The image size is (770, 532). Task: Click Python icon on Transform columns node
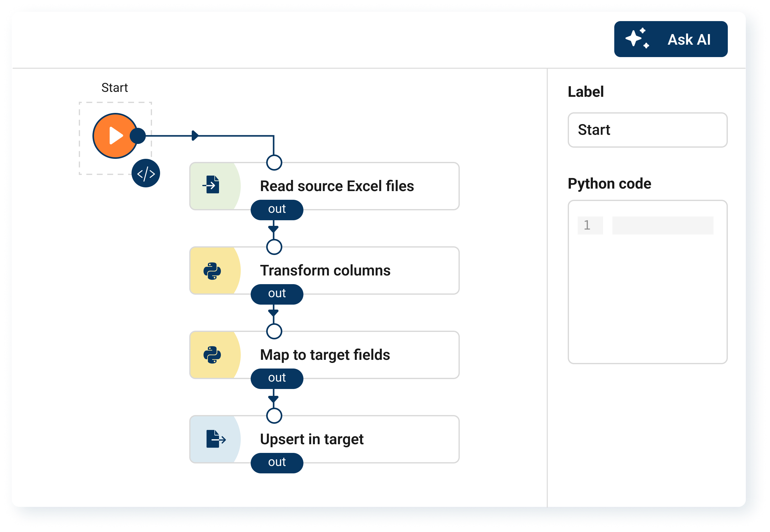coord(212,271)
